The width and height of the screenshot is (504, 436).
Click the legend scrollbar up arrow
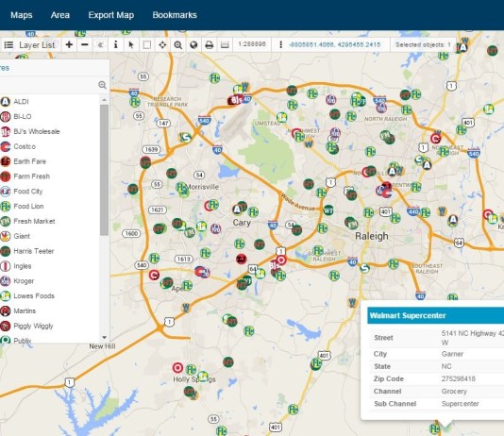coord(104,100)
